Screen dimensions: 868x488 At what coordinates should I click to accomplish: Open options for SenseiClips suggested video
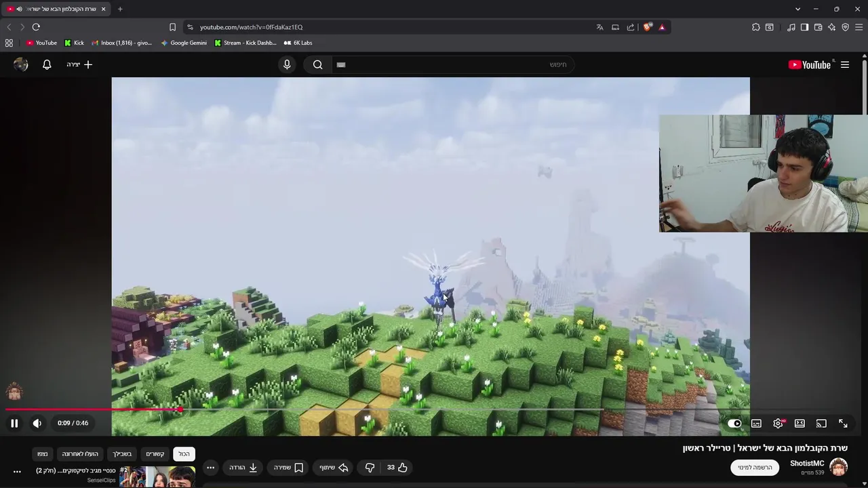[17, 472]
